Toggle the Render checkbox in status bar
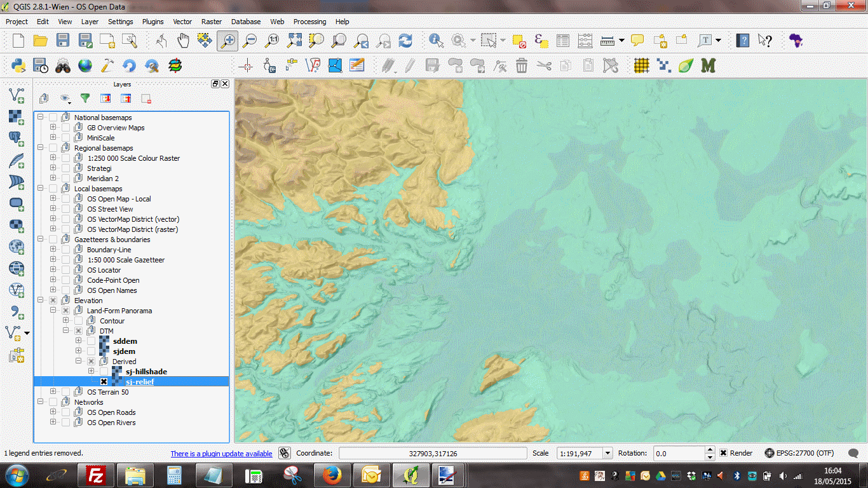Viewport: 868px width, 488px height. point(723,453)
